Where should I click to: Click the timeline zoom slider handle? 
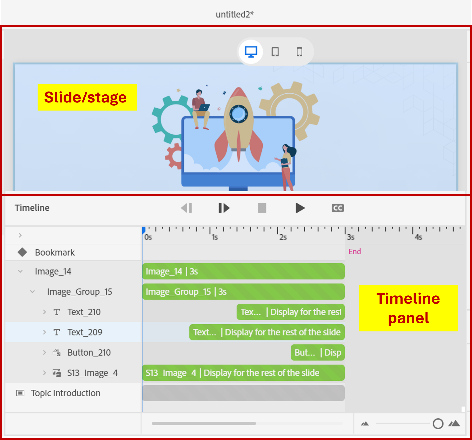click(438, 424)
